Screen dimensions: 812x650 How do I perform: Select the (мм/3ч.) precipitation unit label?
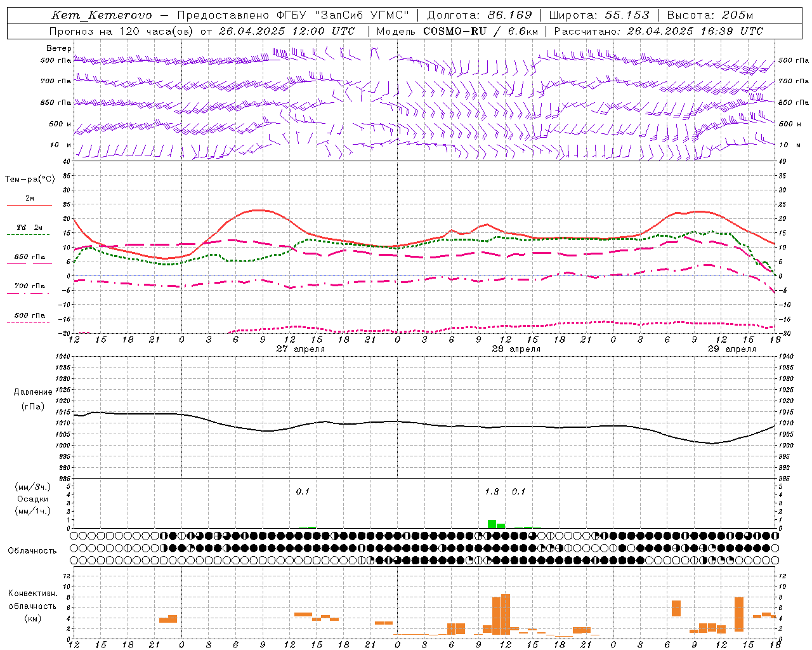(33, 487)
